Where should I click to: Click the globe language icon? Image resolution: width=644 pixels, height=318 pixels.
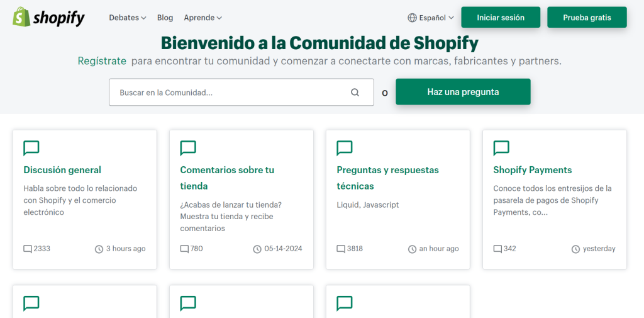(x=412, y=18)
